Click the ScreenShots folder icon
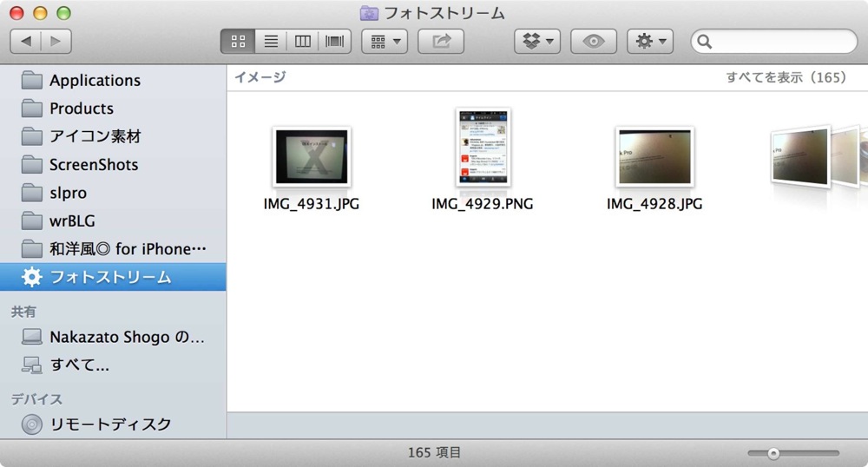Image resolution: width=868 pixels, height=467 pixels. [31, 164]
